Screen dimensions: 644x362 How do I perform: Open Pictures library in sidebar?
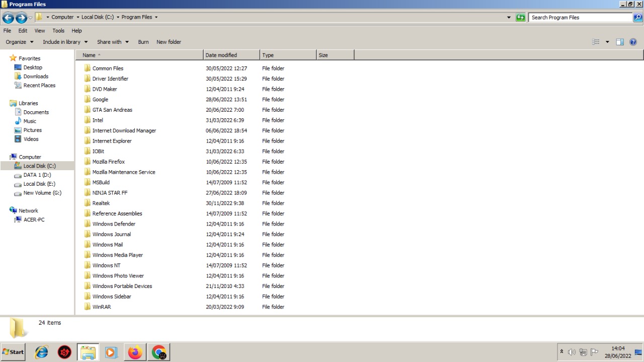pyautogui.click(x=32, y=130)
